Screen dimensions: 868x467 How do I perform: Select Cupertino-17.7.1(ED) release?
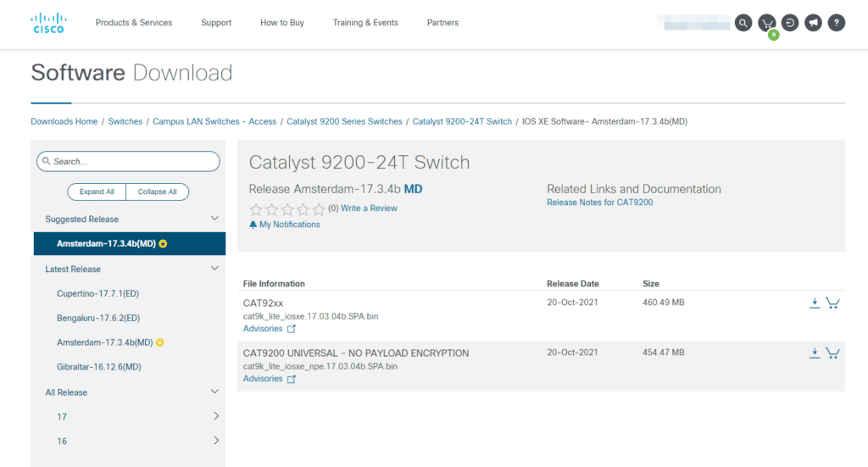tap(97, 293)
